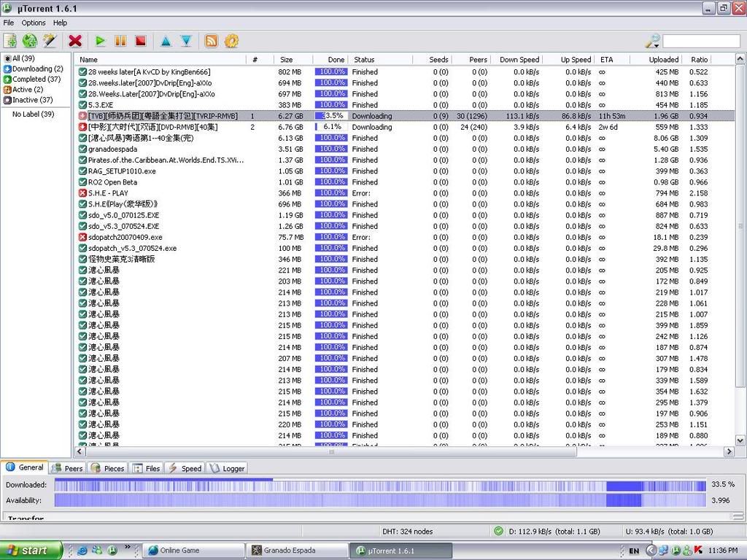Viewport: 747px width, 560px height.
Task: Open Preferences via the gear icon
Action: (232, 41)
